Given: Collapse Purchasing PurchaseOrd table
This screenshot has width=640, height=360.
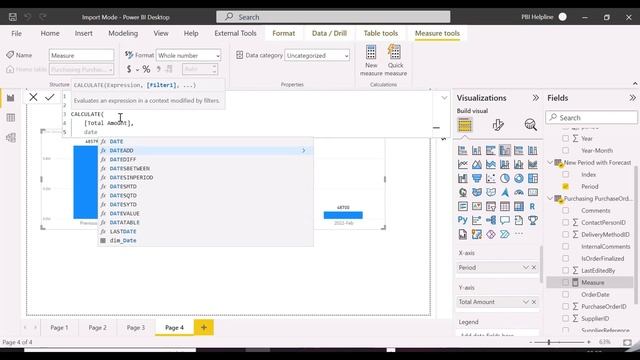Looking at the screenshot, I should pos(550,198).
